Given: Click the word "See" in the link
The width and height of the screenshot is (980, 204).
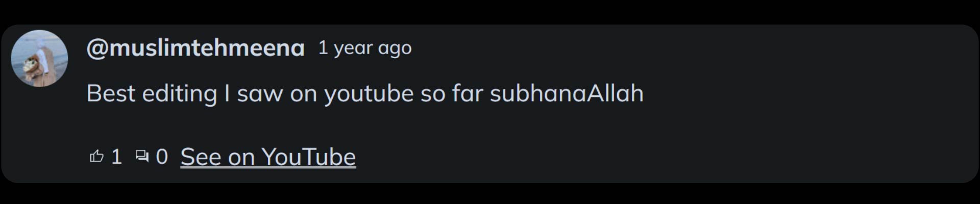Looking at the screenshot, I should 201,157.
